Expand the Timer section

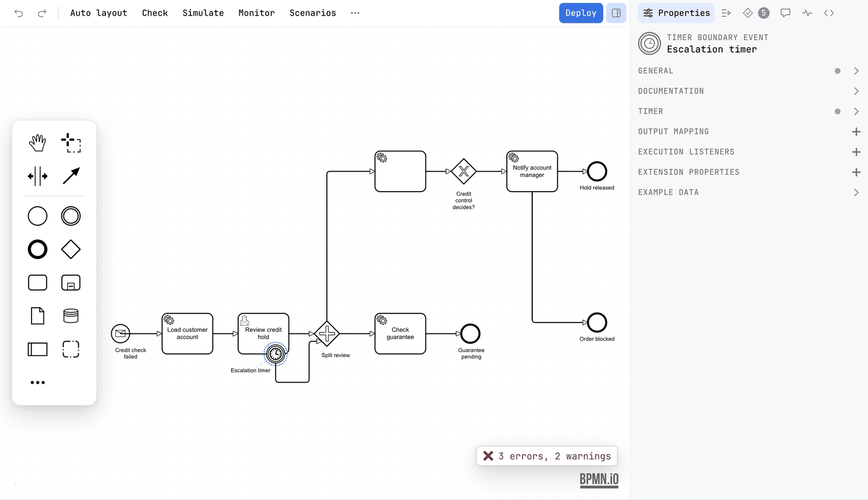coord(749,111)
